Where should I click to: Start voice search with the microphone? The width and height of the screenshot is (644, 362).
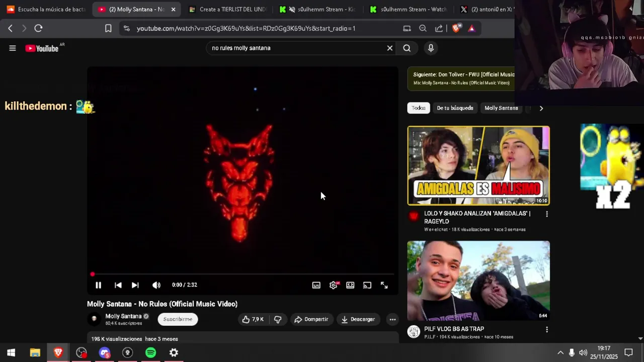click(x=431, y=48)
